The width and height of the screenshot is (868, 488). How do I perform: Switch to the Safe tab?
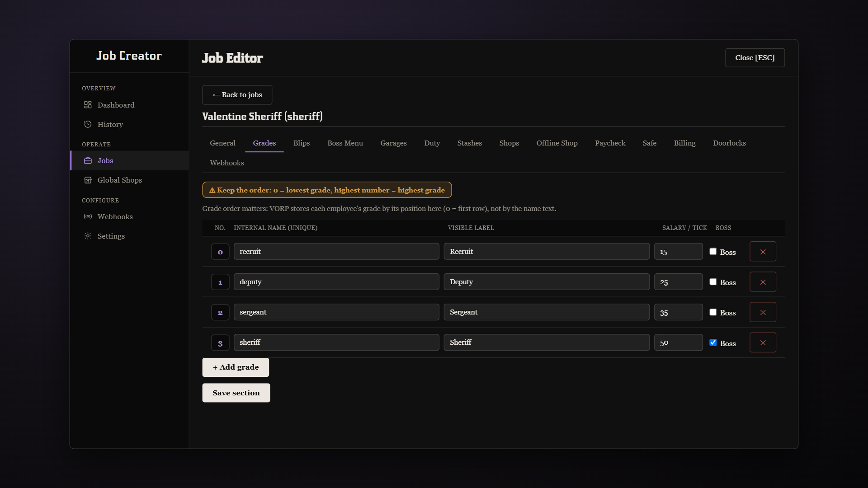pyautogui.click(x=649, y=143)
